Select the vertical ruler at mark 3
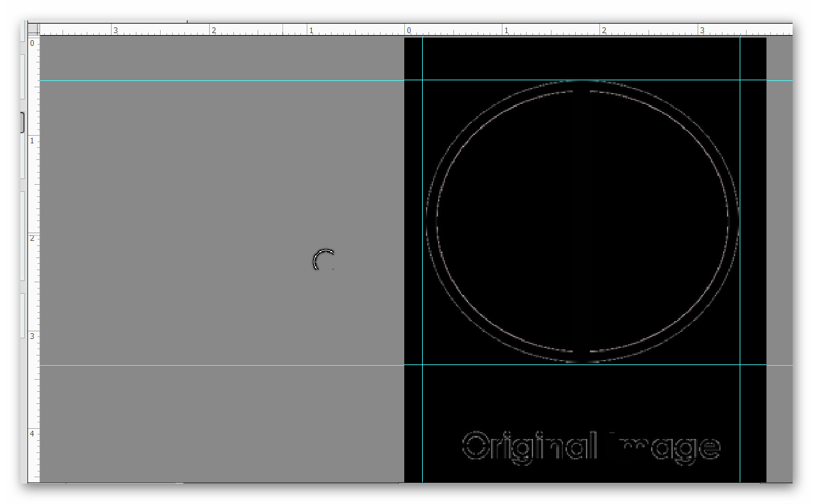This screenshot has height=504, width=813. 34,335
